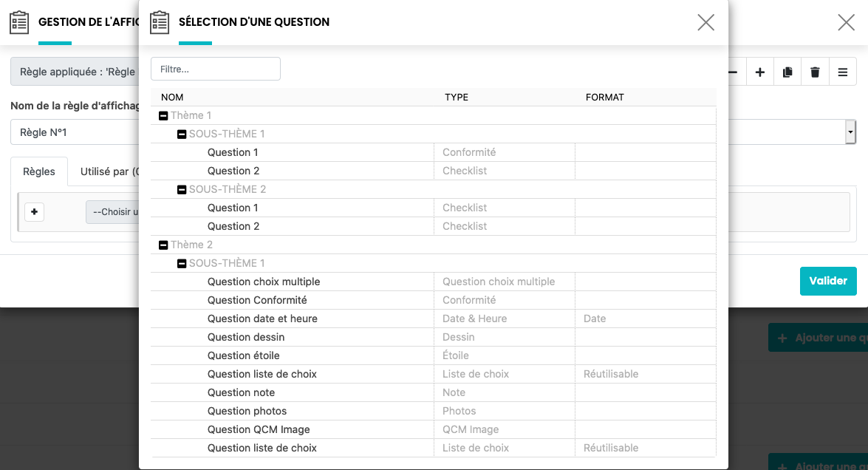
Task: Select the Question date et heure row
Action: pyautogui.click(x=262, y=319)
